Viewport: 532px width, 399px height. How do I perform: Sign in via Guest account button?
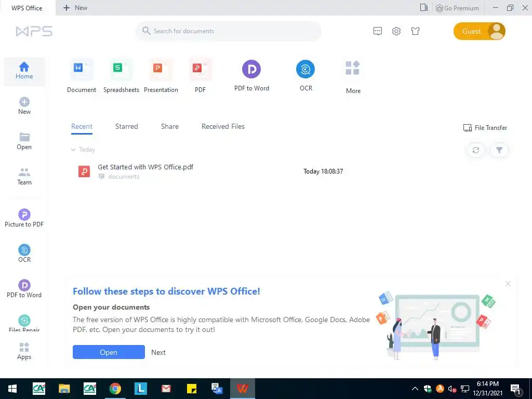click(x=480, y=31)
